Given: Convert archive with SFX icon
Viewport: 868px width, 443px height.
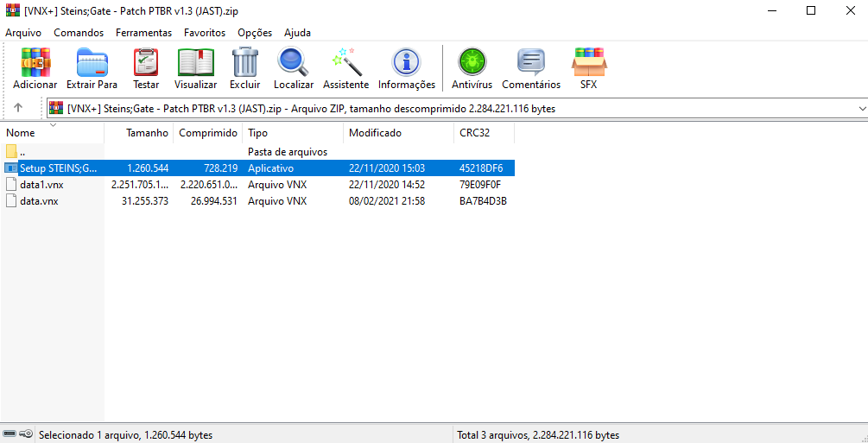Looking at the screenshot, I should (x=589, y=62).
